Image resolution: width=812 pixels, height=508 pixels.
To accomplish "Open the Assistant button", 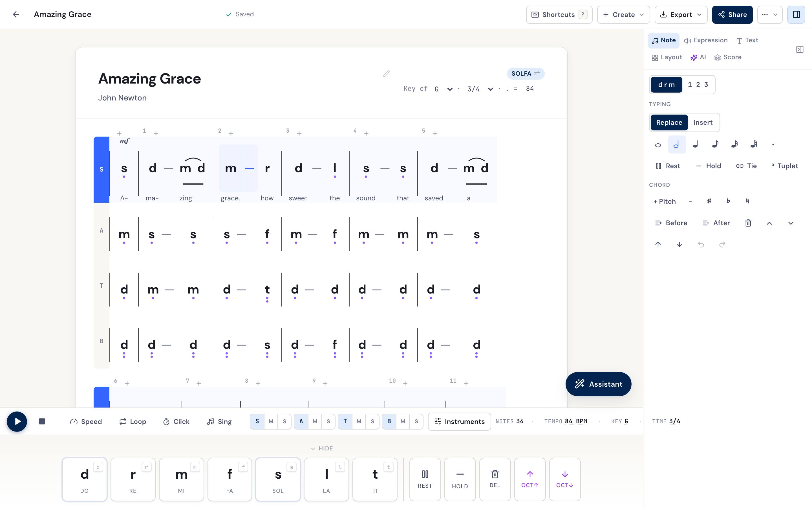I will tap(598, 384).
